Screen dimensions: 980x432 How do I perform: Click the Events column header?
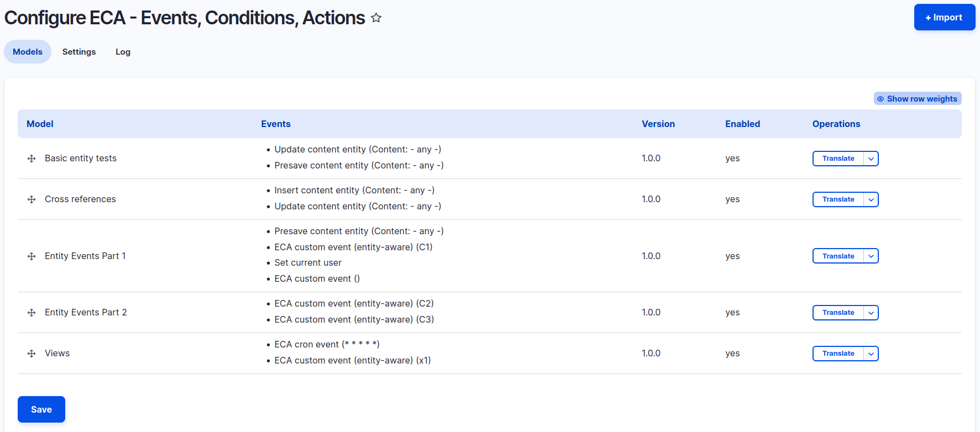[276, 124]
